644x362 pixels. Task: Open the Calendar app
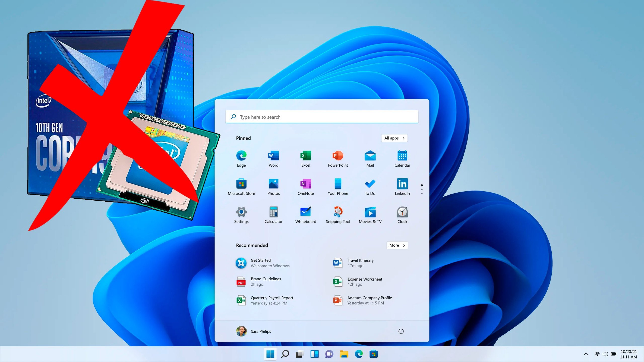tap(402, 159)
